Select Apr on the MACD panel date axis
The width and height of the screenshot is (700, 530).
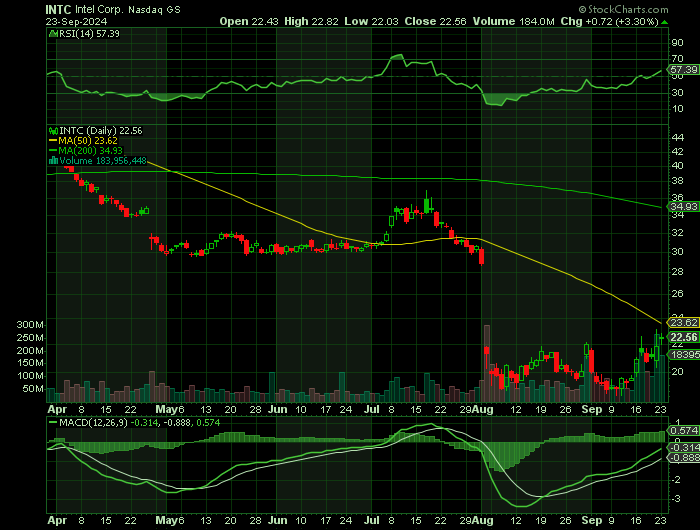pos(57,521)
